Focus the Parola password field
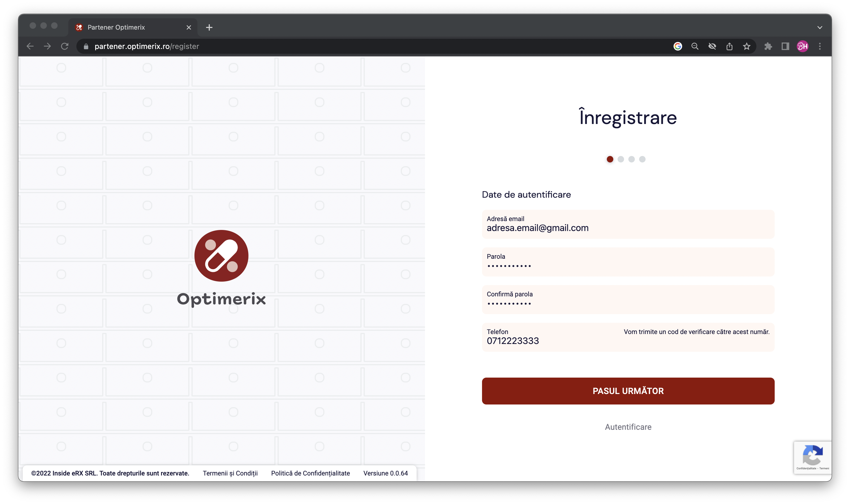850x504 pixels. (628, 262)
